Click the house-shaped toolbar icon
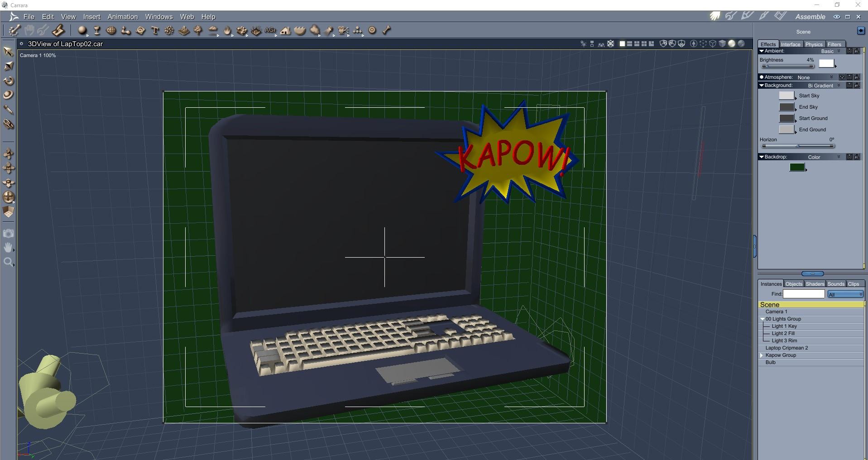This screenshot has width=868, height=460. (285, 30)
